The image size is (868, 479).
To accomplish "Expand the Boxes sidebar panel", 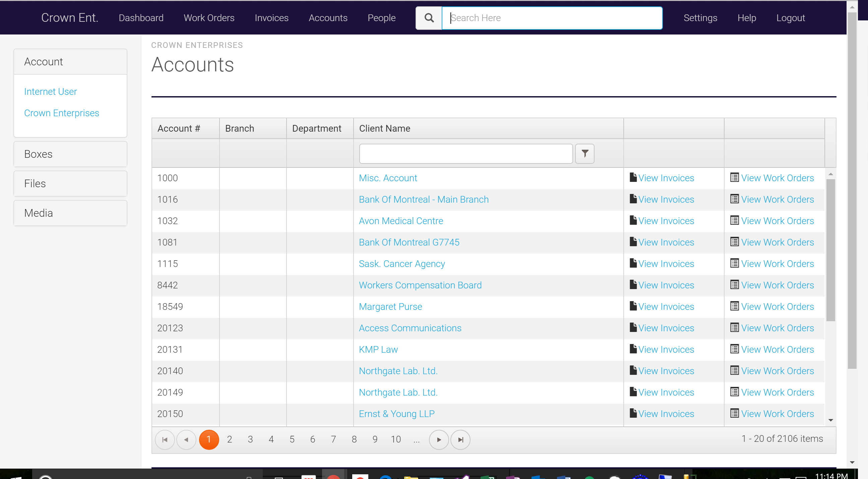I will pyautogui.click(x=70, y=154).
